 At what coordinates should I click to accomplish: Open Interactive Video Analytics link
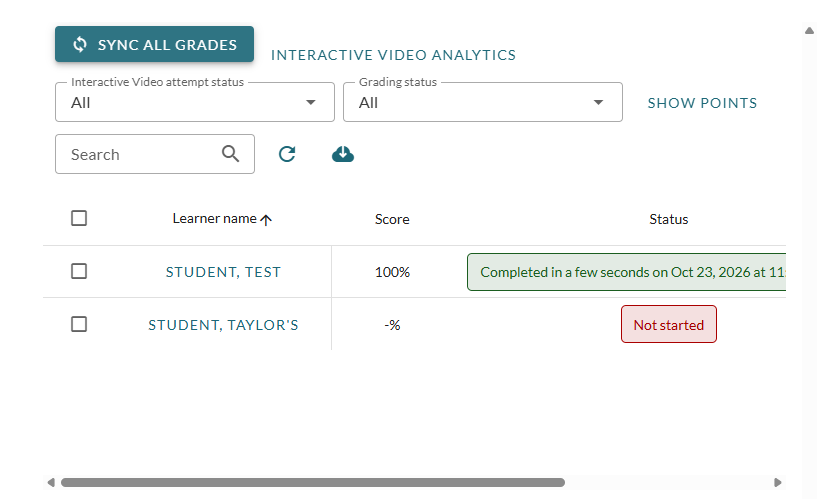click(x=393, y=55)
